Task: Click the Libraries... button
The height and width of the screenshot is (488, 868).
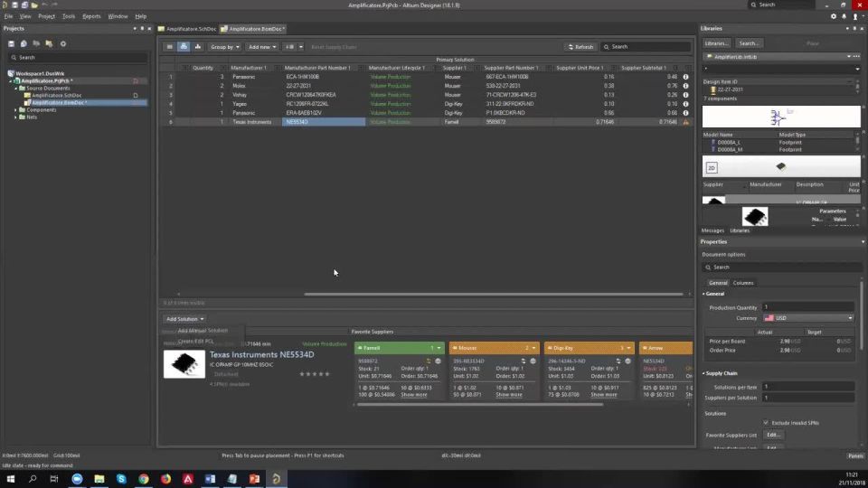Action: point(716,43)
